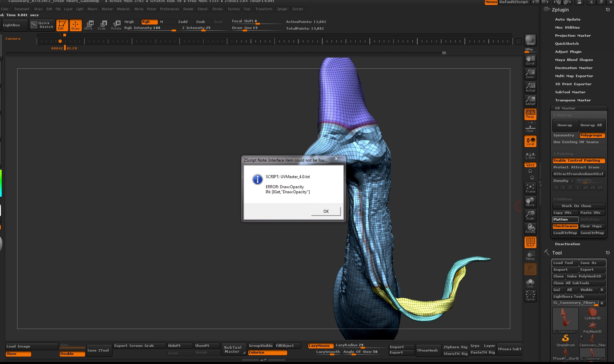Image resolution: width=614 pixels, height=364 pixels.
Task: Toggle PolyF polyframe display
Action: tap(530, 242)
